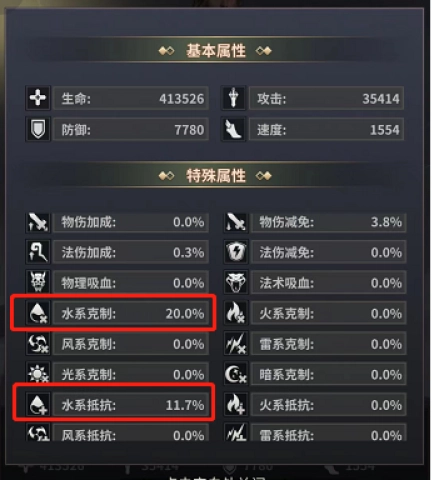Click the 雷系克制 lightning icon
The image size is (434, 480).
(x=236, y=344)
